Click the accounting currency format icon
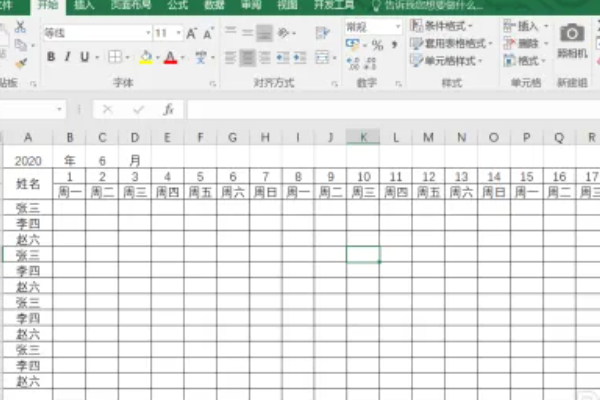600x400 pixels. coord(352,45)
